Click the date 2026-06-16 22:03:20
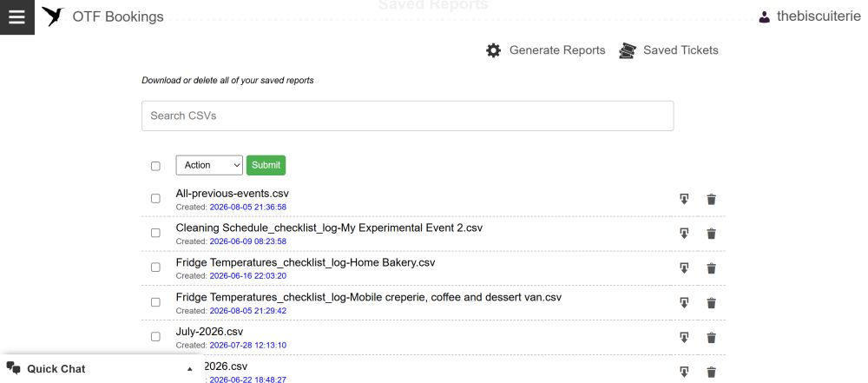The width and height of the screenshot is (868, 383). pyautogui.click(x=248, y=276)
